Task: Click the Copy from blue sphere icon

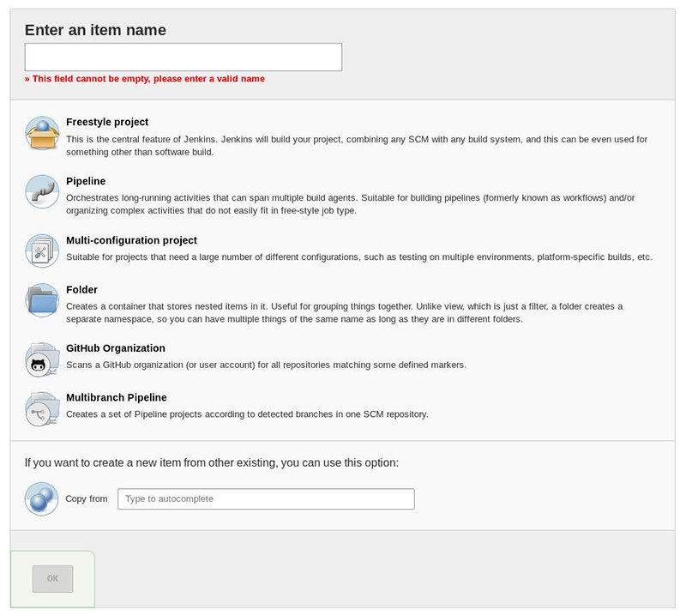Action: point(41,498)
